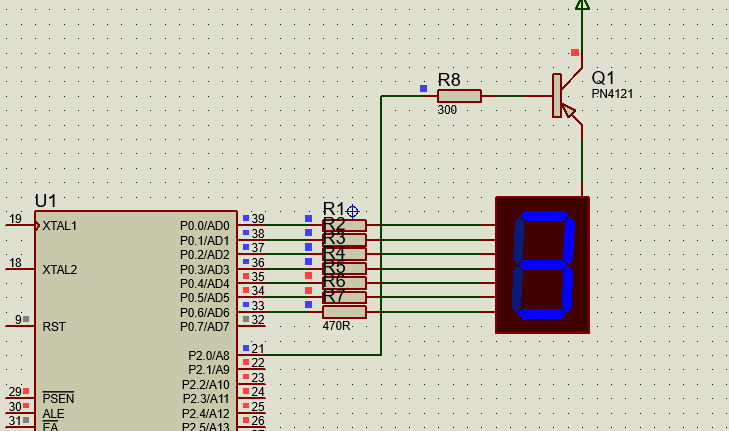Viewport: 729px width, 431px height.
Task: Select the ALE pin 30
Action: coord(20,413)
